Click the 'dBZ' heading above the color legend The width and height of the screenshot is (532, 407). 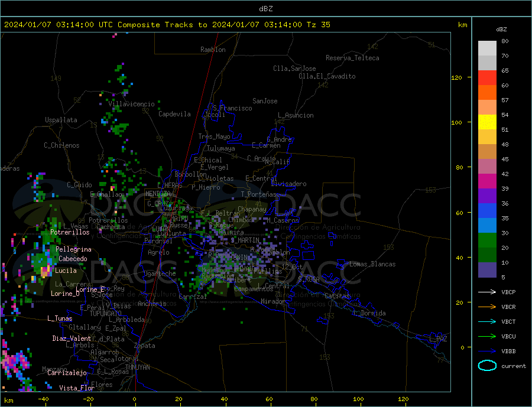tap(501, 30)
